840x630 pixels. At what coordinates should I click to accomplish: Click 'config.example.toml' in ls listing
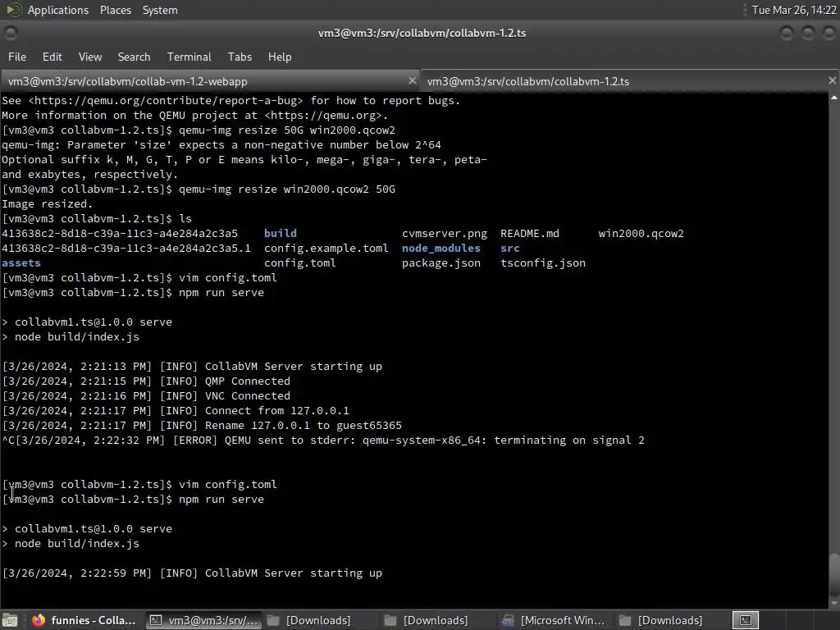(326, 248)
